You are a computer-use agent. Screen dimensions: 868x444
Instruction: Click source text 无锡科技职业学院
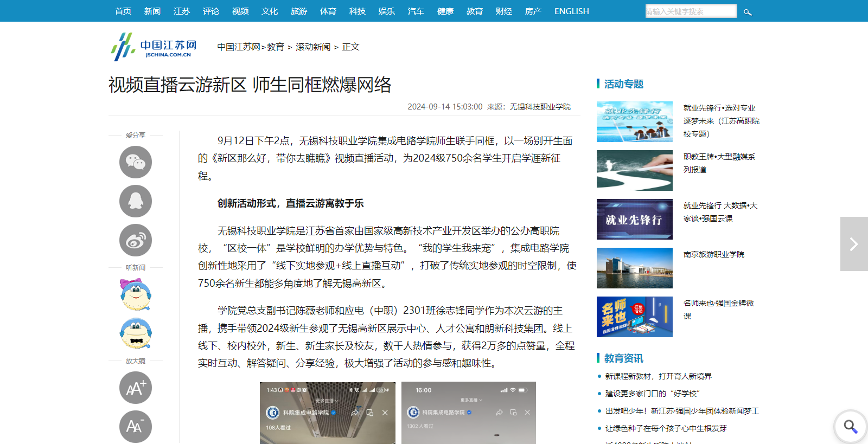[540, 107]
